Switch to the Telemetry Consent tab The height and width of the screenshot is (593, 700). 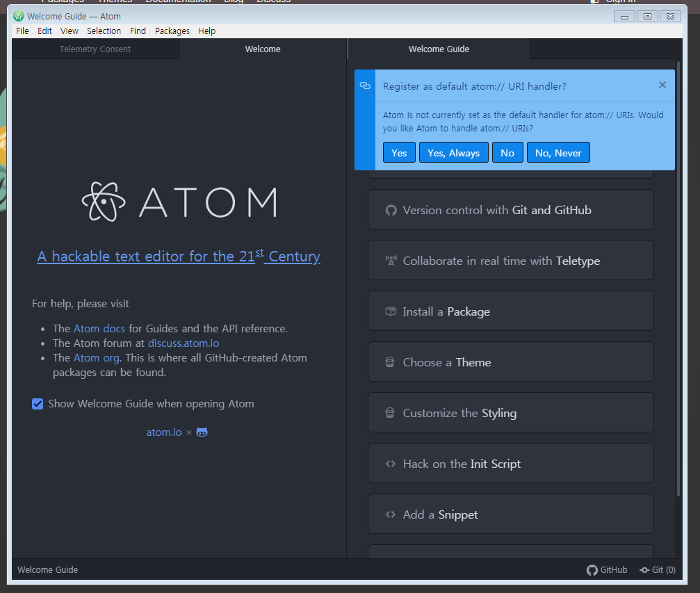pos(95,49)
